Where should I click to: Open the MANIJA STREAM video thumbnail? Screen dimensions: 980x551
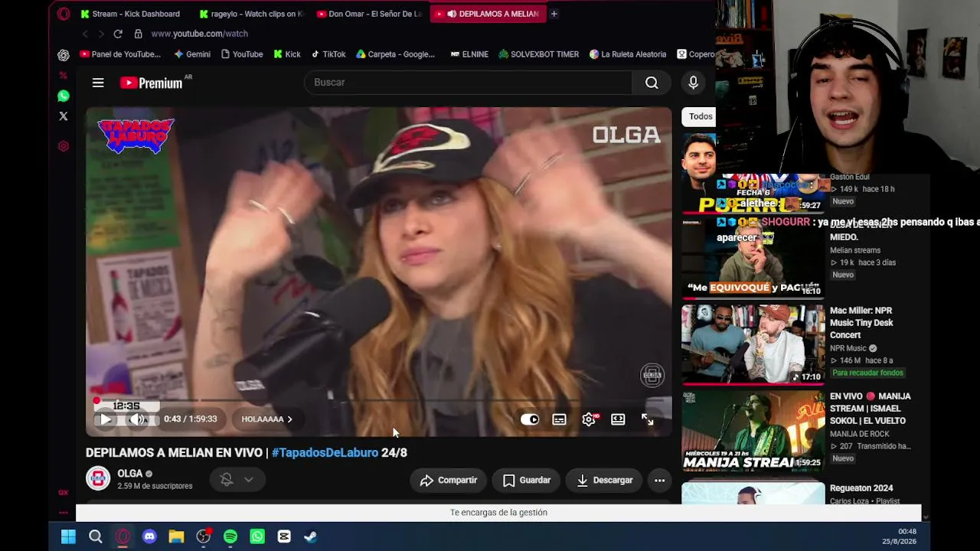coord(753,431)
